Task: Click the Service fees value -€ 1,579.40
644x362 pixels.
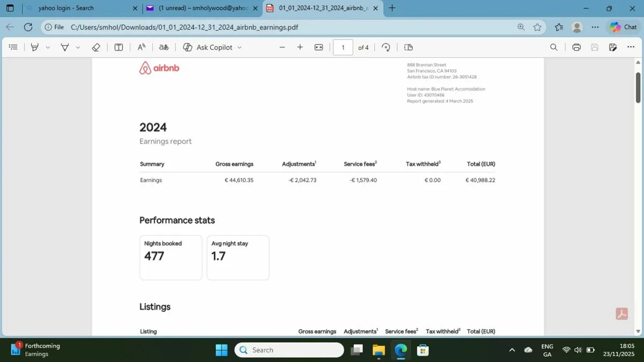Action: (363, 180)
